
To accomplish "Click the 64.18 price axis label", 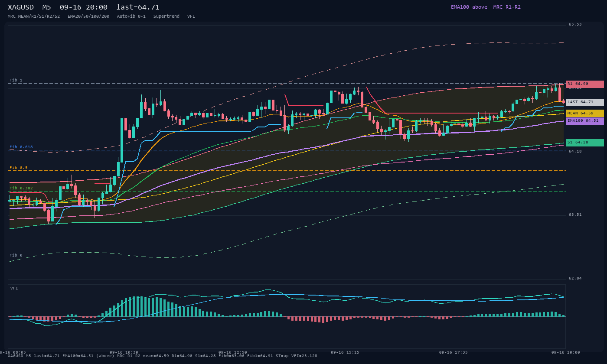I will pyautogui.click(x=575, y=151).
